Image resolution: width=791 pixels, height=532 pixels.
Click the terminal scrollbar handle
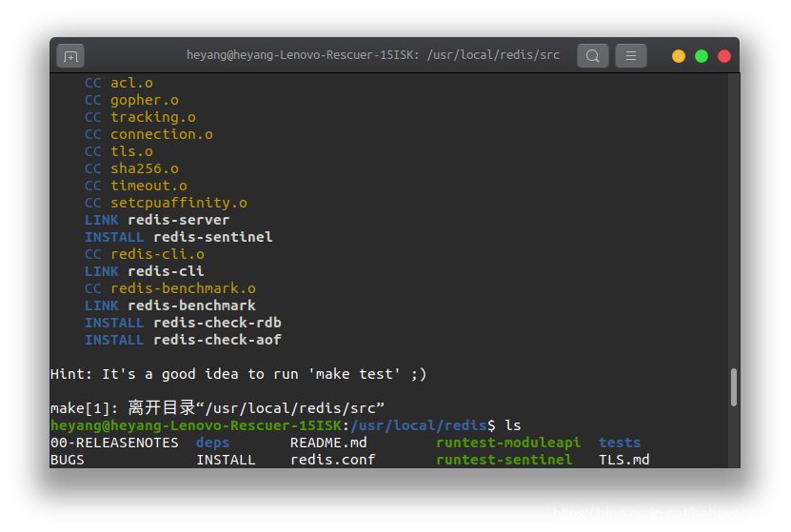pos(734,387)
